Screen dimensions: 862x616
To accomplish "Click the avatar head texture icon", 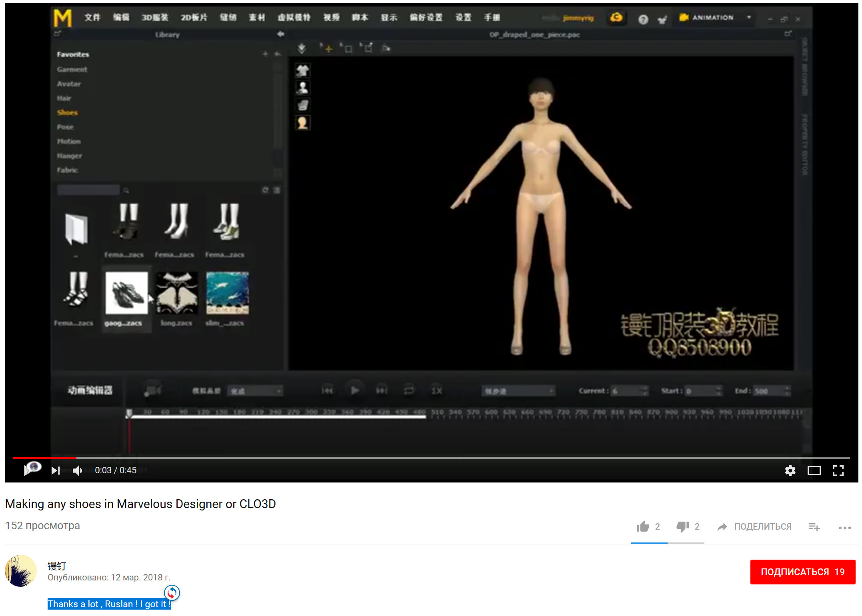I will click(x=302, y=123).
